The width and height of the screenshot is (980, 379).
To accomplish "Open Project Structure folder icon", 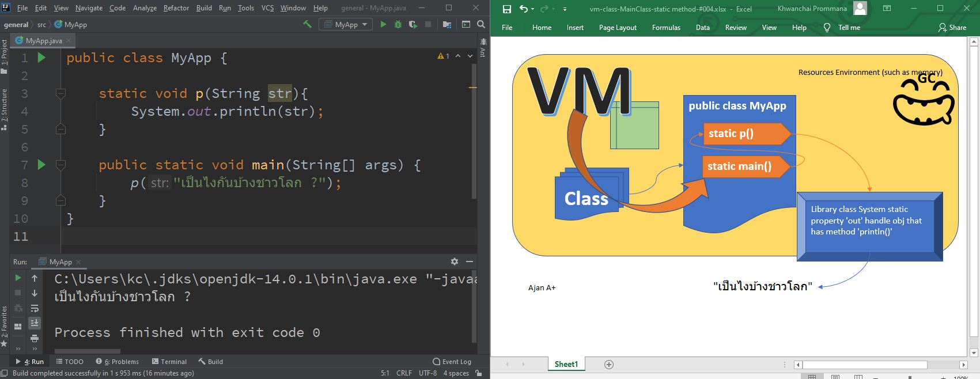I will (x=447, y=24).
